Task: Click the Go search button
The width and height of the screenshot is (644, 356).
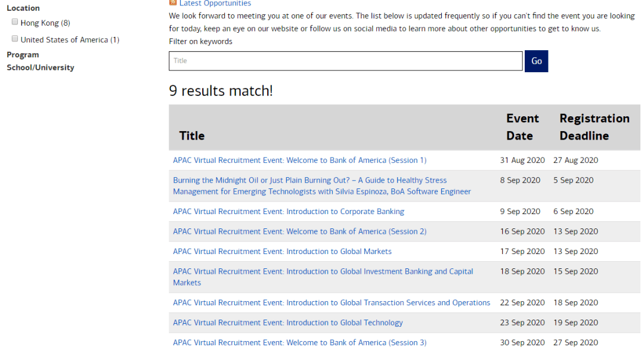Action: click(537, 61)
